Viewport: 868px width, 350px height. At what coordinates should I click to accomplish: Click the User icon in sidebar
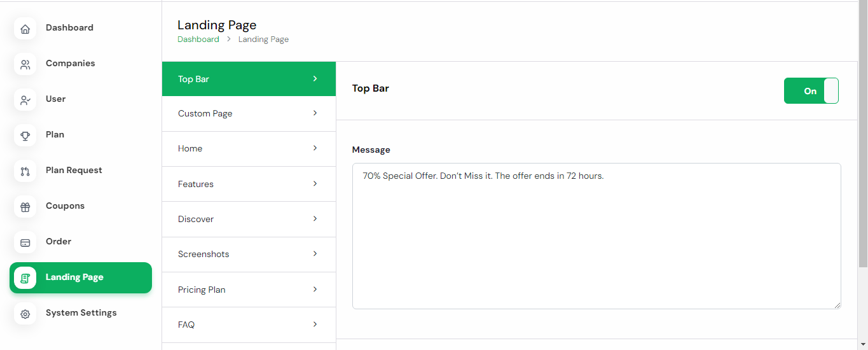point(25,100)
